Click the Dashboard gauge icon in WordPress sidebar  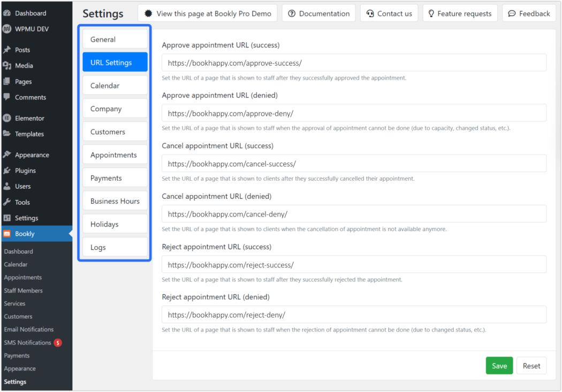(7, 13)
